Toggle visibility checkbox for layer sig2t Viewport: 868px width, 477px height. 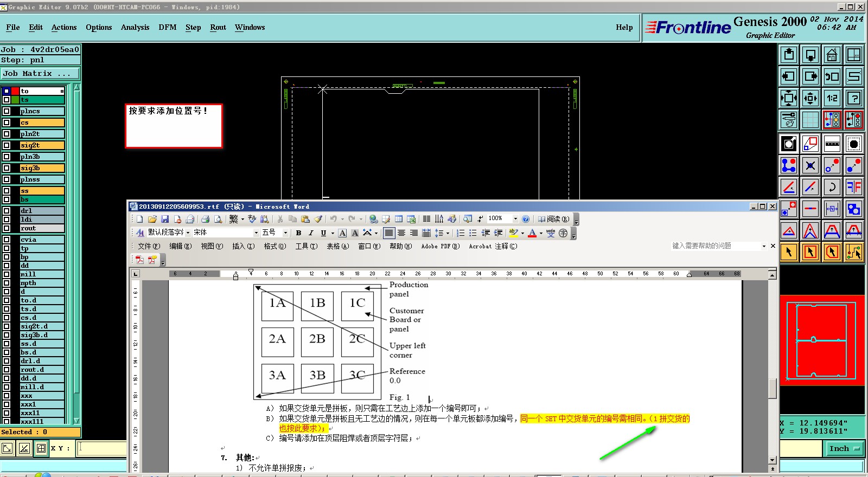(7, 145)
